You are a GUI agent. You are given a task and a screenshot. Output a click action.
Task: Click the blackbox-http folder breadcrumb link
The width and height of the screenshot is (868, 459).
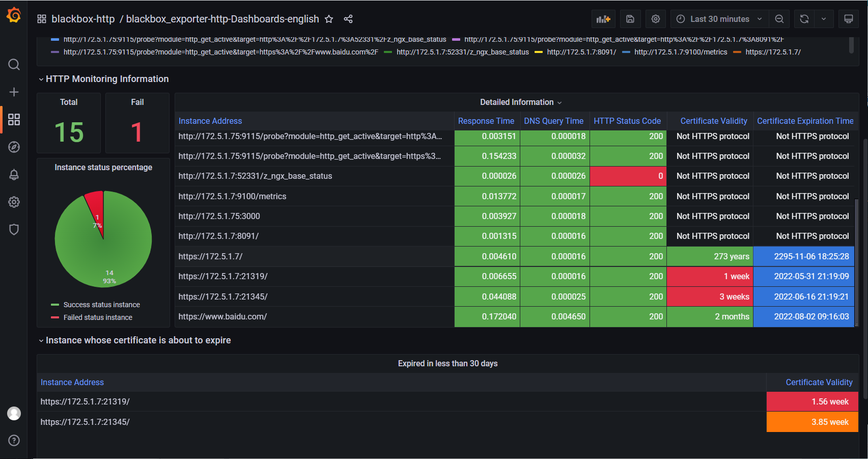[83, 19]
